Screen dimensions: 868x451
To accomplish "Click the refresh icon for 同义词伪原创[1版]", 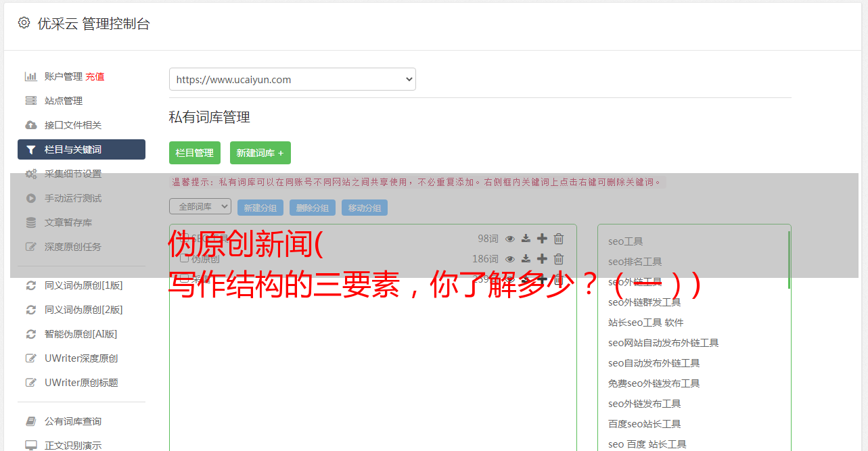I will coord(30,285).
